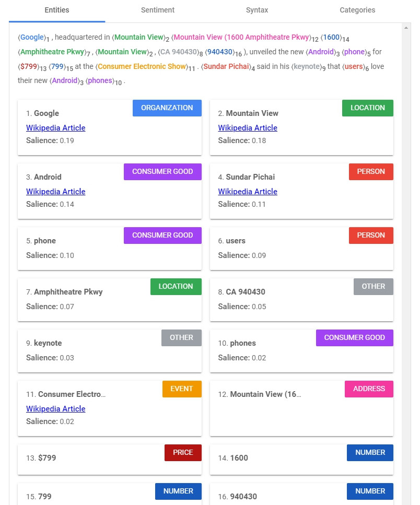Image resolution: width=420 pixels, height=505 pixels.
Task: Click the '3. Android' card title
Action: [x=44, y=177]
